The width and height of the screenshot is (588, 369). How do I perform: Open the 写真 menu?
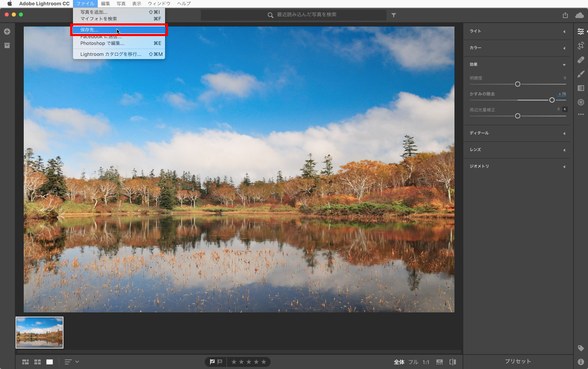tap(121, 4)
